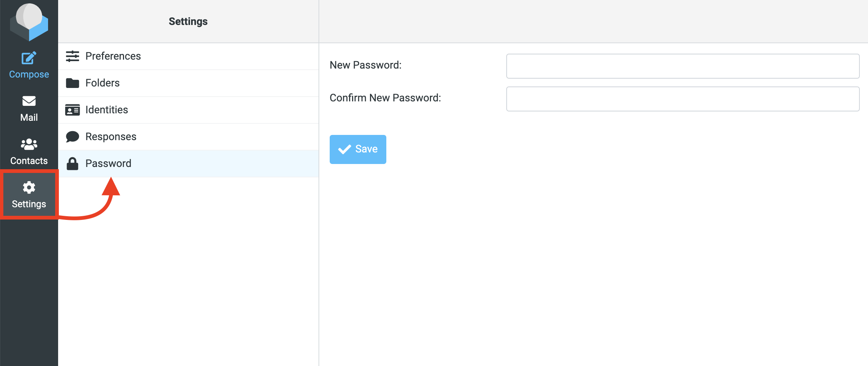Click the Settings gear icon
868x366 pixels.
[29, 187]
